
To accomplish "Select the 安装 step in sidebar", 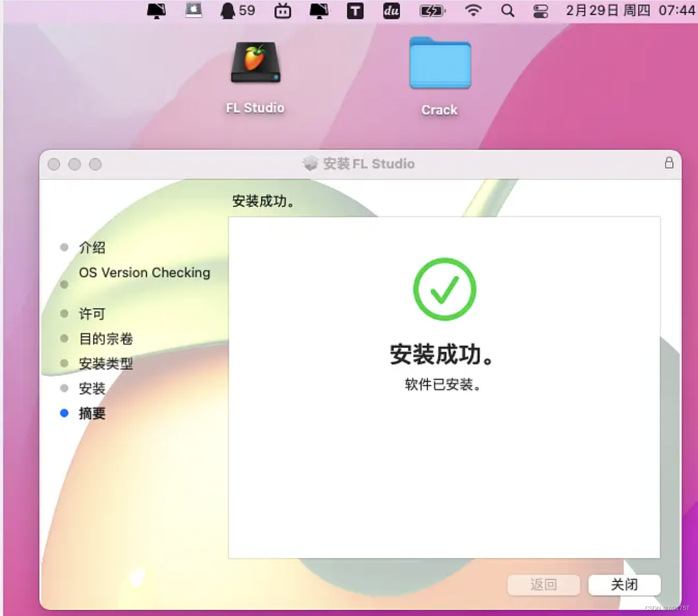I will [92, 388].
